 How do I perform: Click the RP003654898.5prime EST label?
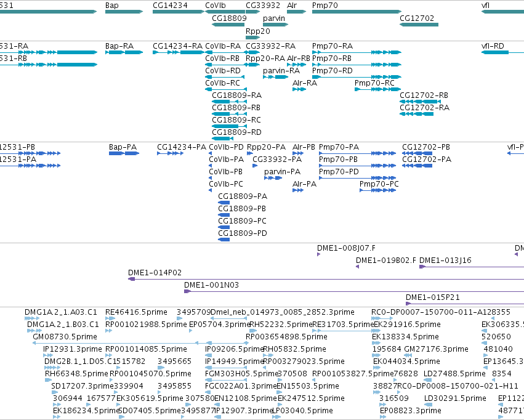point(286,337)
